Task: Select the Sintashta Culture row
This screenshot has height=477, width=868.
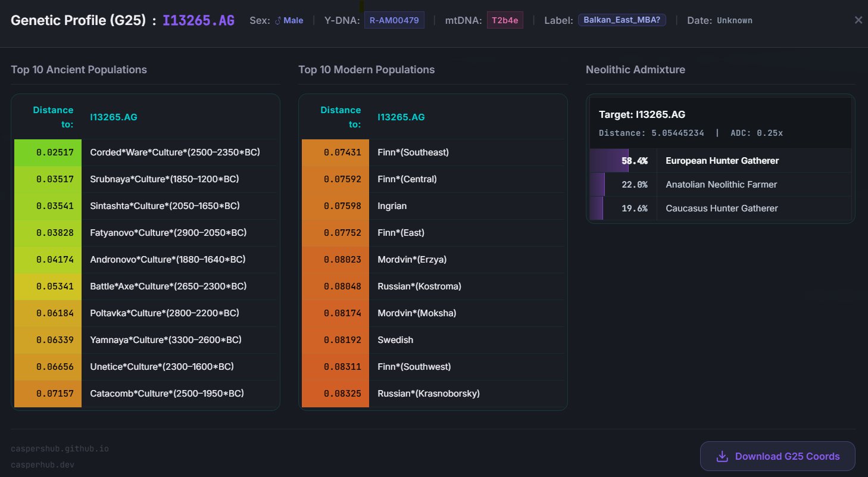Action: (145, 206)
